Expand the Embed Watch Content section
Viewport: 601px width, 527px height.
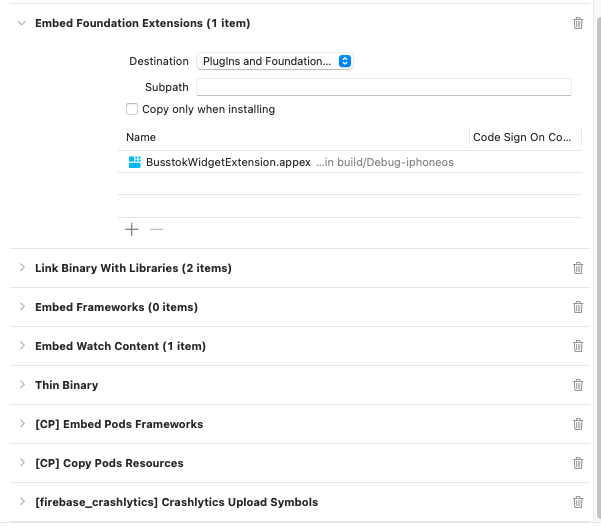pos(22,346)
